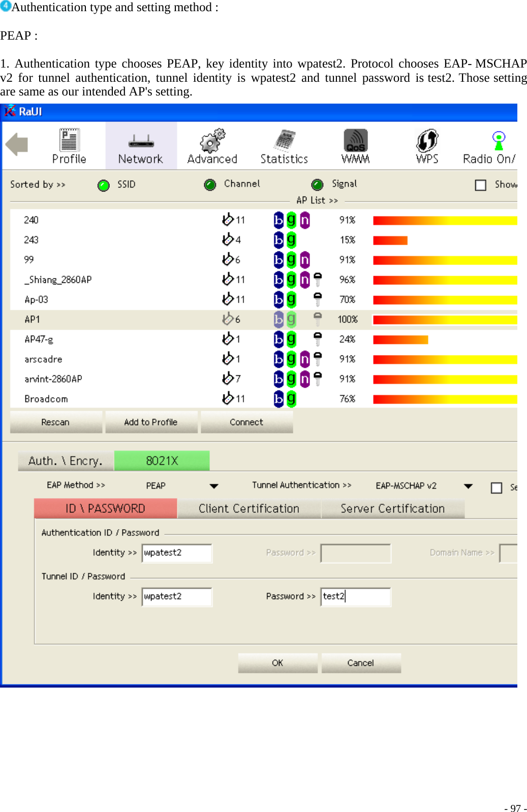Screen dimensions: 527x812
Task: Click the Tunnel Identity field
Action: [x=177, y=597]
